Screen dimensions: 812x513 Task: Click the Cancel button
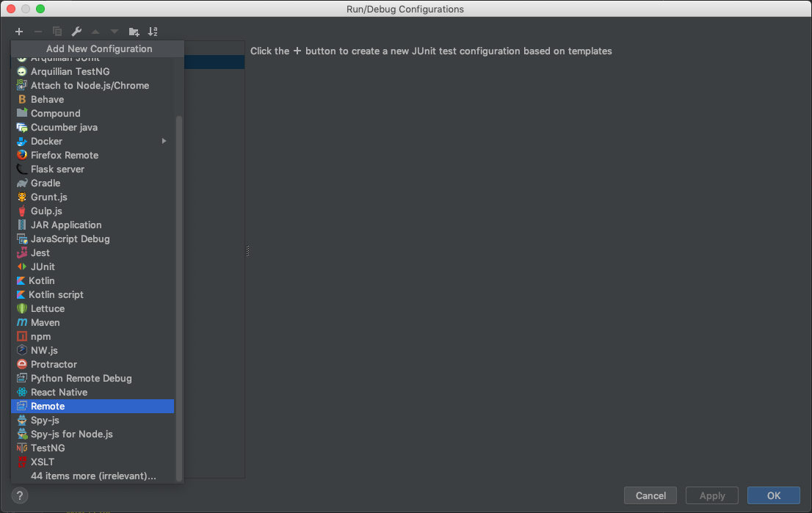click(650, 496)
